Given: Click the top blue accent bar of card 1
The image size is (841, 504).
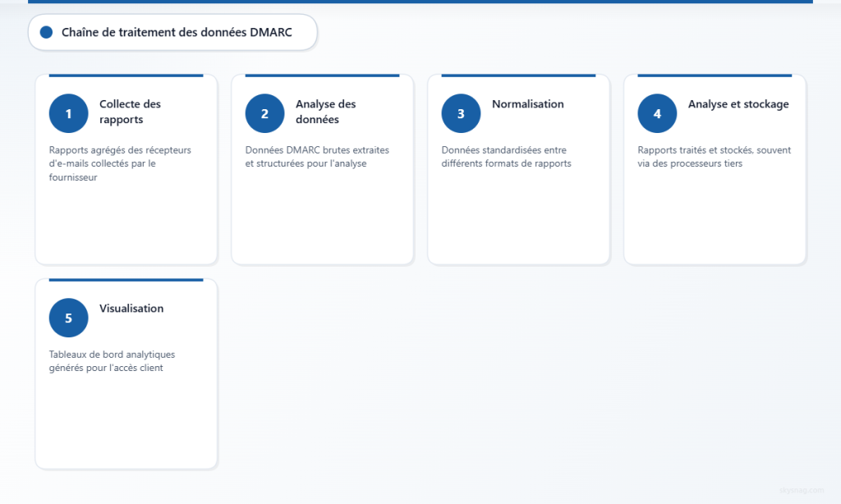Looking at the screenshot, I should coord(126,75).
